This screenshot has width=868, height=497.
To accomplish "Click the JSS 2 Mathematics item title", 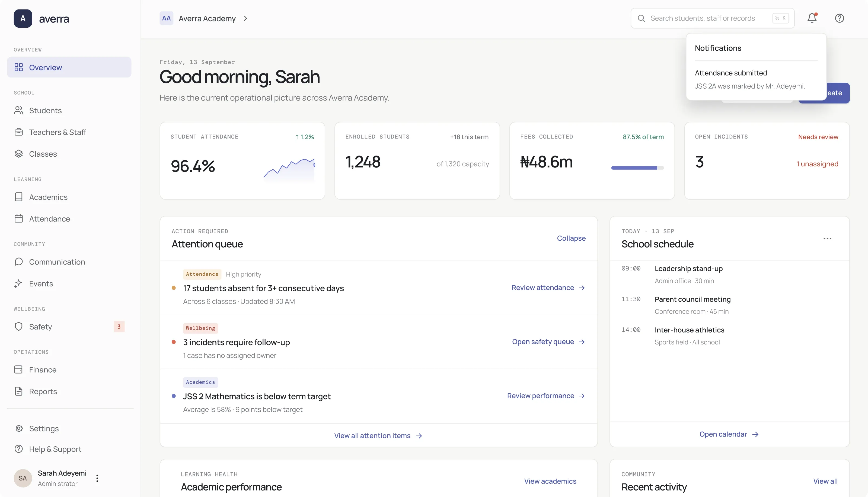I will point(257,396).
